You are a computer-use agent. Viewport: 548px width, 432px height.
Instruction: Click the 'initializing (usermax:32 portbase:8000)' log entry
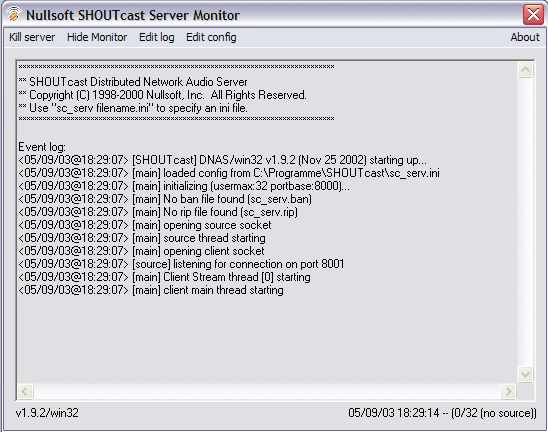184,186
